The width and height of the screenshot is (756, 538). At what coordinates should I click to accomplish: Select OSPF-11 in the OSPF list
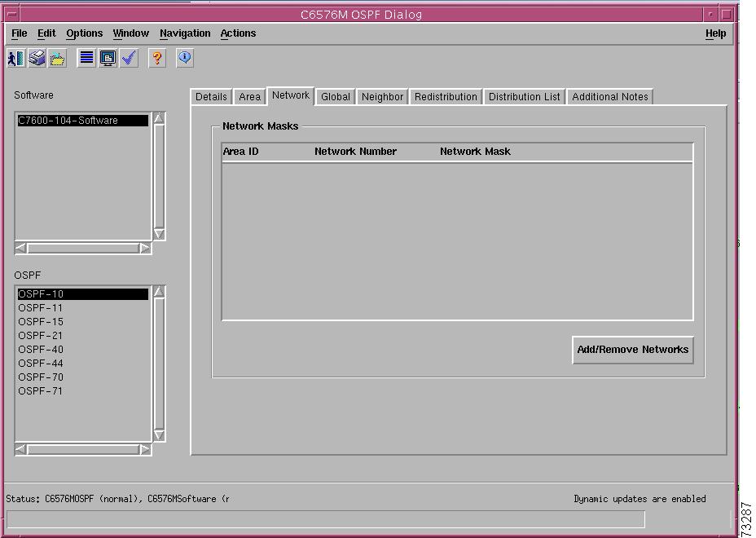(x=83, y=308)
